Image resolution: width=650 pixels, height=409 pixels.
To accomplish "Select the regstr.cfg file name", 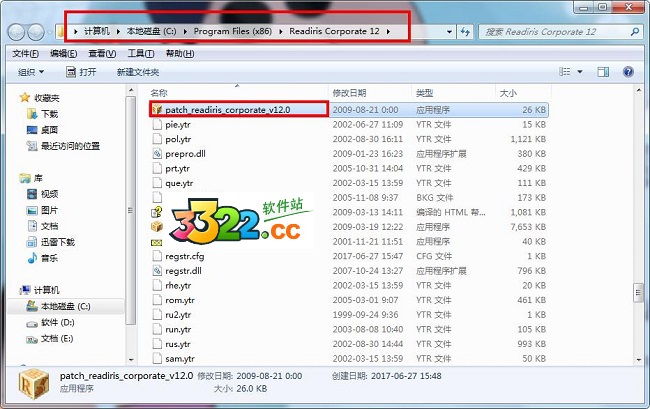I will tap(184, 256).
